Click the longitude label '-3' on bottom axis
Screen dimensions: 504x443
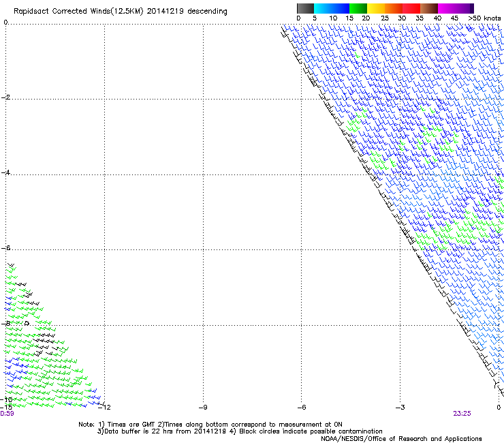coord(400,408)
